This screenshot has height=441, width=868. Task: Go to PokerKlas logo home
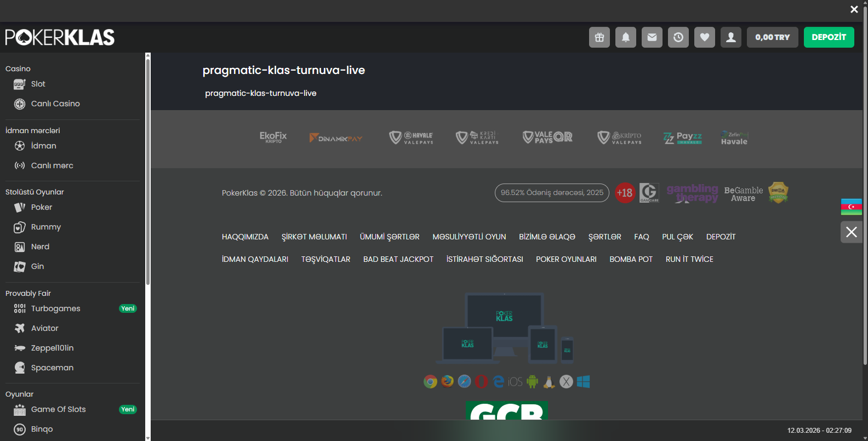(x=60, y=37)
